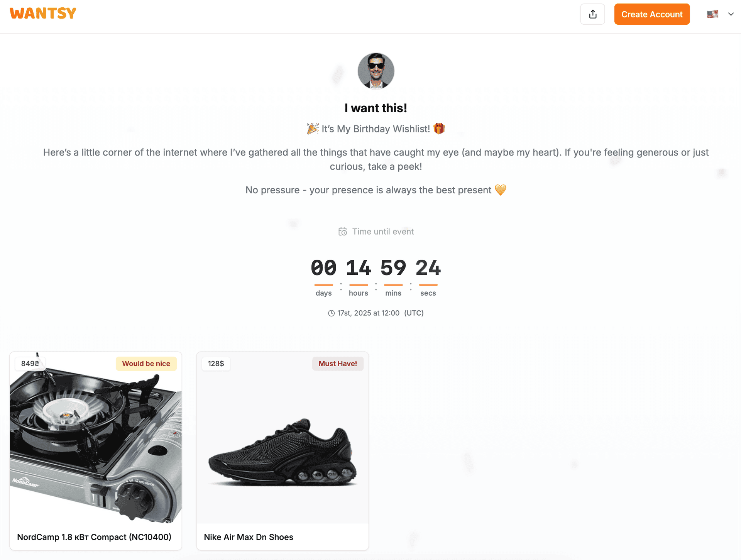Click the clock icon next to event date

click(331, 313)
